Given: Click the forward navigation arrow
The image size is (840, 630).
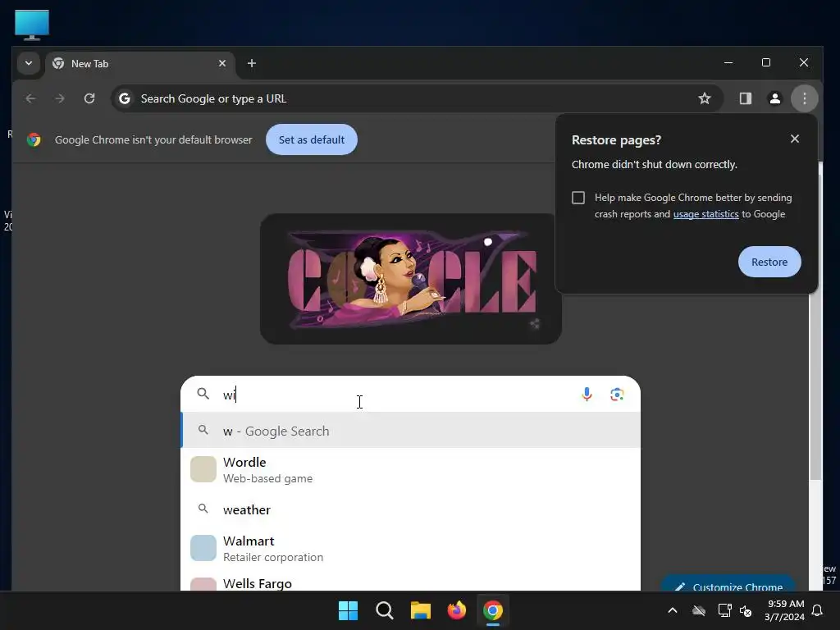Looking at the screenshot, I should coord(60,98).
